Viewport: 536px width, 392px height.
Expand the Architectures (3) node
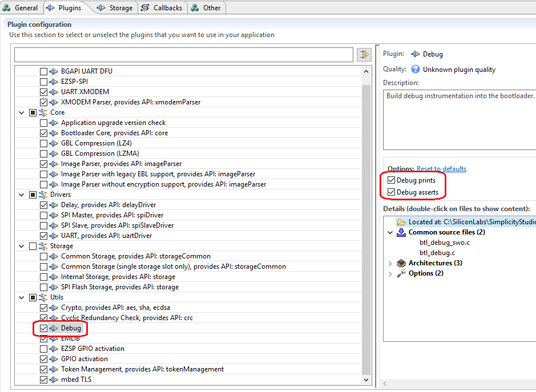pos(390,263)
